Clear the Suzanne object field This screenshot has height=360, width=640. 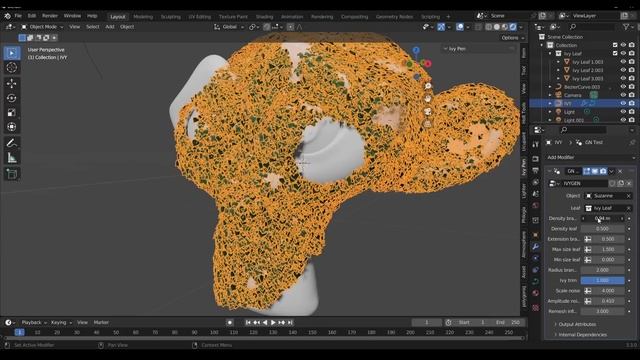pos(629,196)
